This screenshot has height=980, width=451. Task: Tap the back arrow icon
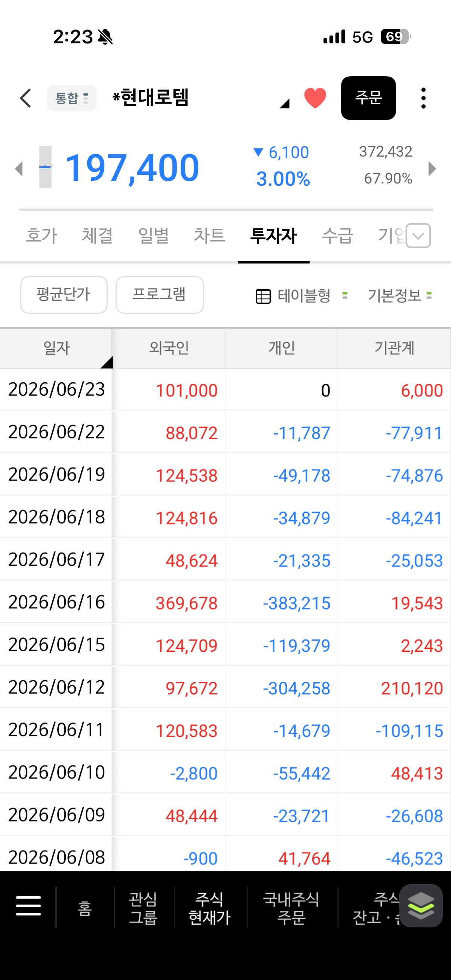25,98
